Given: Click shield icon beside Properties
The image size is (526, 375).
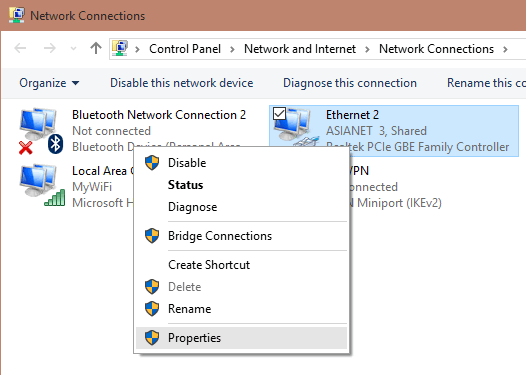Looking at the screenshot, I should [x=152, y=338].
